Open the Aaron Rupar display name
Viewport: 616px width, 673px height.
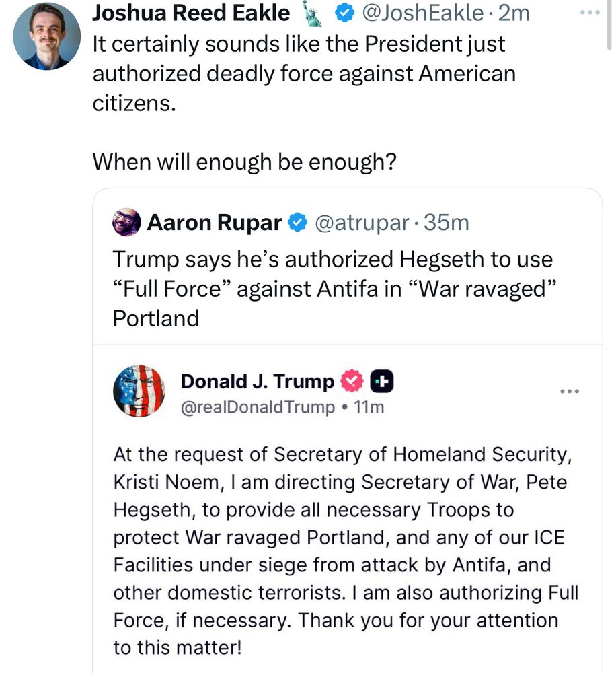point(215,222)
